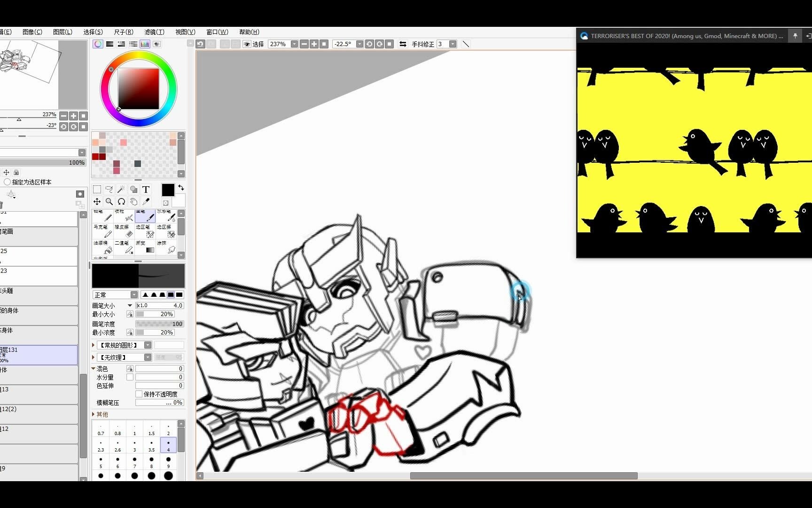
Task: Click toolbar rotate counterclockwise button
Action: (369, 44)
